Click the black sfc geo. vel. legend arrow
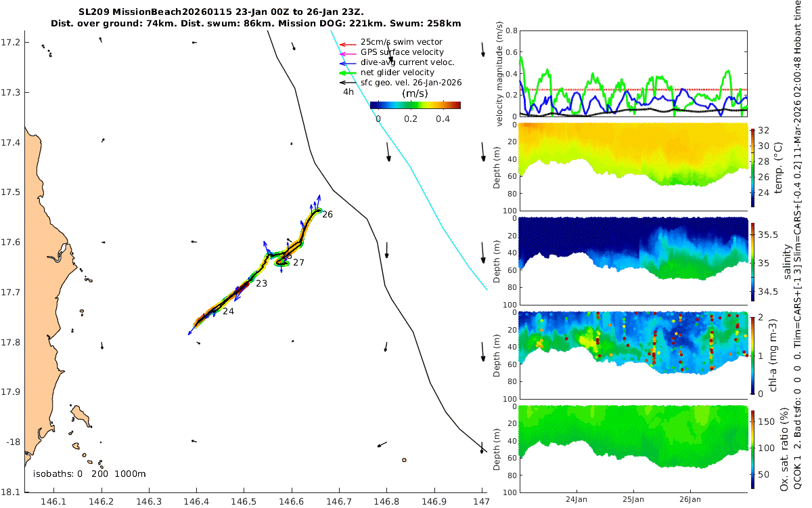The image size is (812, 508). 348,83
